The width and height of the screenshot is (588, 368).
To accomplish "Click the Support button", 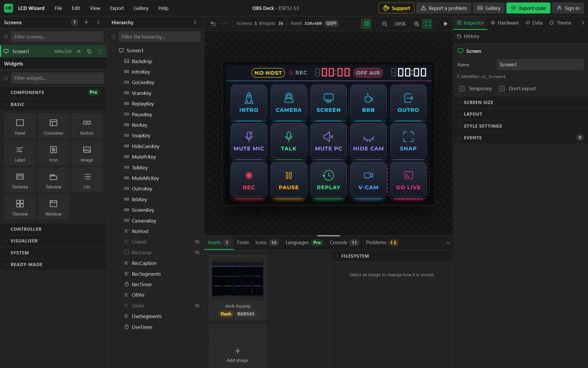I will (x=396, y=8).
